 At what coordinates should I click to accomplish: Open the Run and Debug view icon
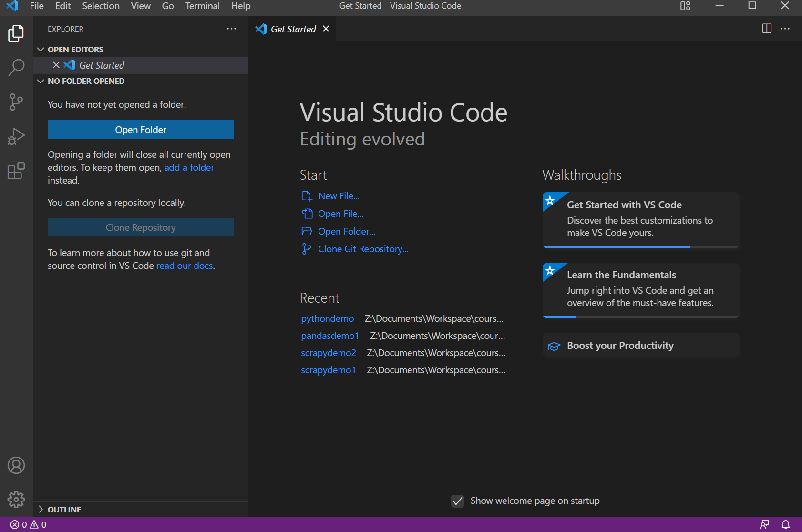tap(16, 136)
